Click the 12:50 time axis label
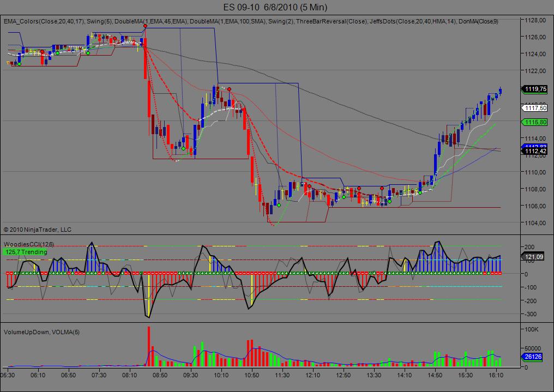Viewport: 554px width, 392px height. click(x=344, y=375)
